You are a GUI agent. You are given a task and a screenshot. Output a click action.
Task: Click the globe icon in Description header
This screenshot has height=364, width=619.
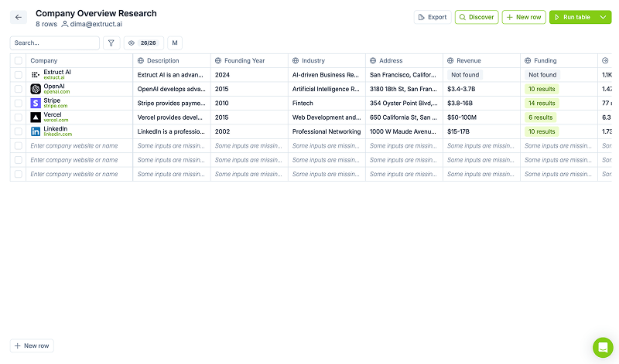pyautogui.click(x=141, y=61)
